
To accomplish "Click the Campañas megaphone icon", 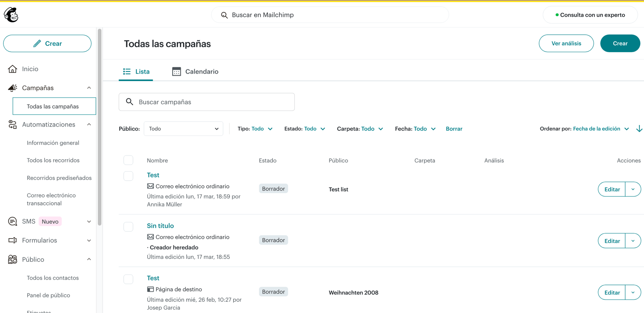I will (x=12, y=88).
